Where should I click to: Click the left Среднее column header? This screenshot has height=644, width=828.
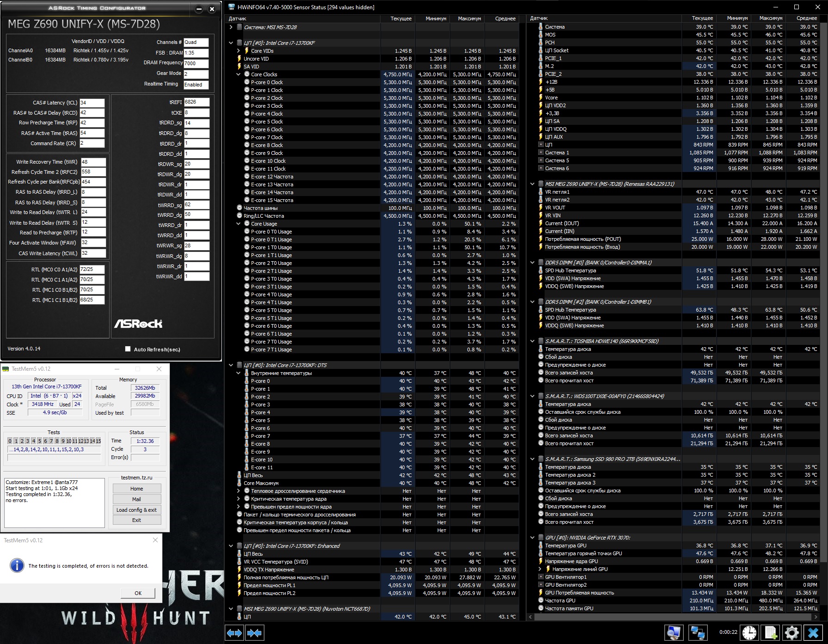(502, 18)
